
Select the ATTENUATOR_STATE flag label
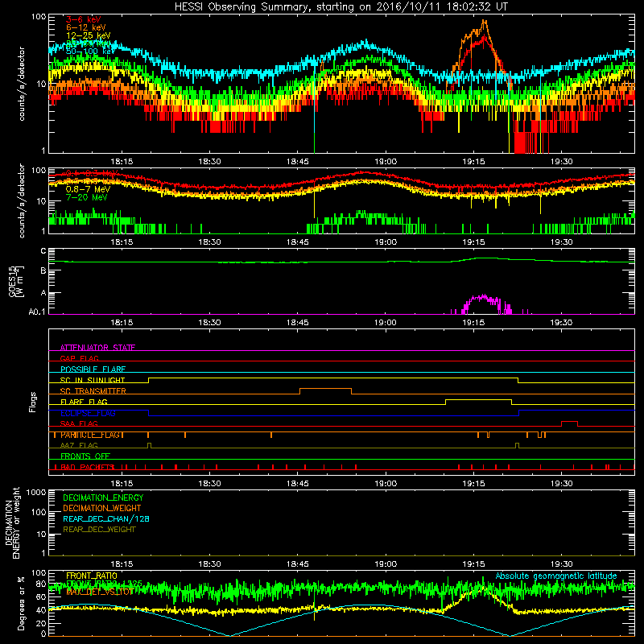[x=97, y=348]
